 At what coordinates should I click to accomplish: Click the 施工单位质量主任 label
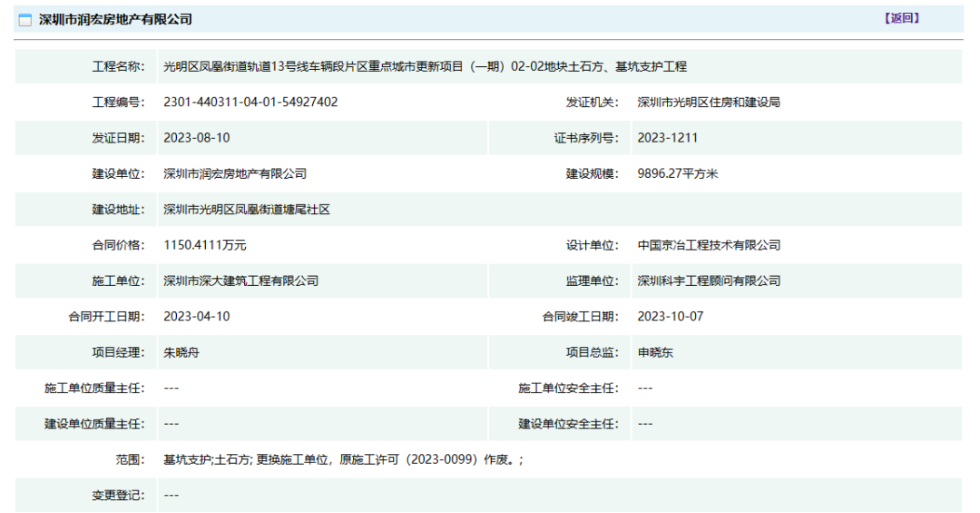[x=94, y=388]
